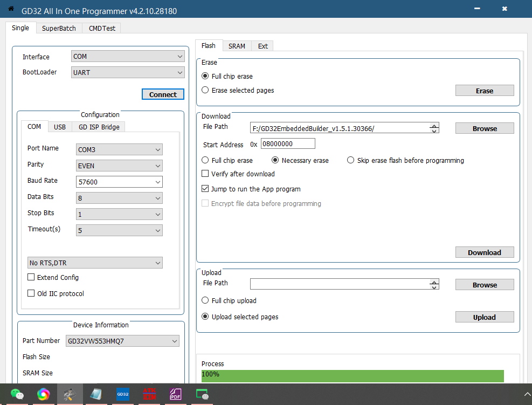The width and height of the screenshot is (532, 405).
Task: Expand the Baud Rate 57600 combo box
Action: point(119,182)
